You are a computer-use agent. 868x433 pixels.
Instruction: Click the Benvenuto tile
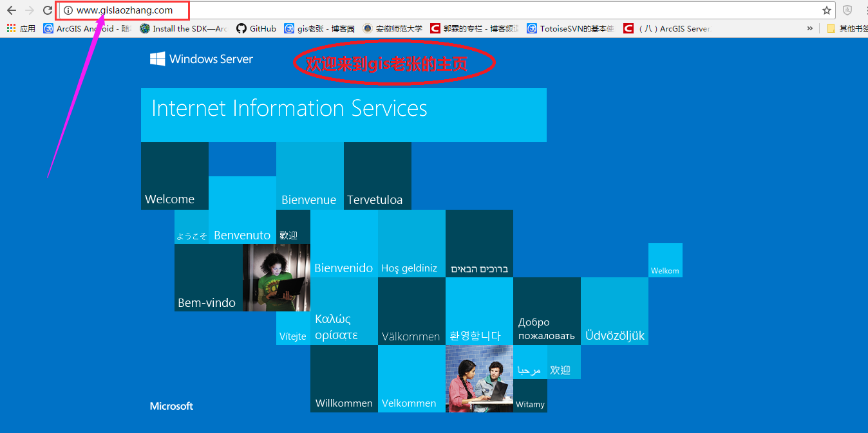coord(242,210)
